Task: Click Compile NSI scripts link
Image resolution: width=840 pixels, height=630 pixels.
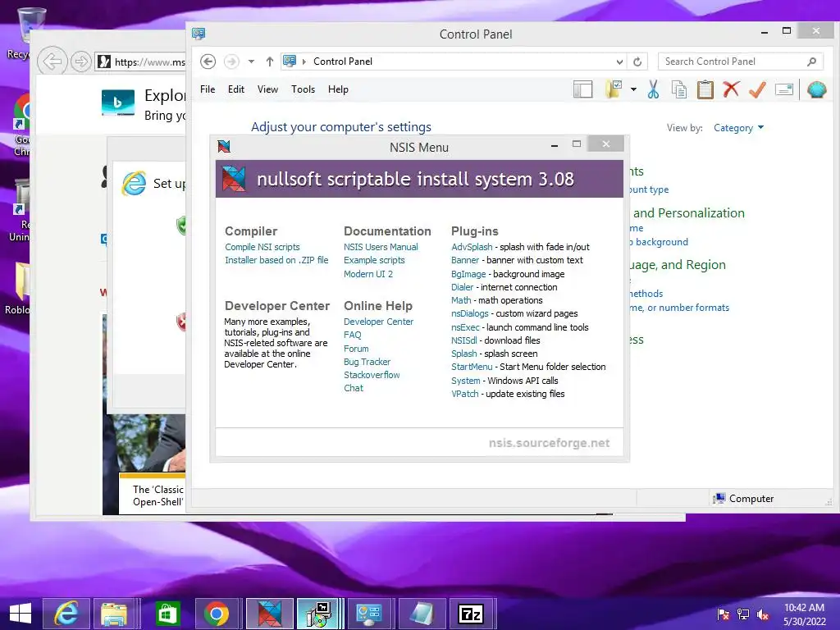Action: coord(262,247)
